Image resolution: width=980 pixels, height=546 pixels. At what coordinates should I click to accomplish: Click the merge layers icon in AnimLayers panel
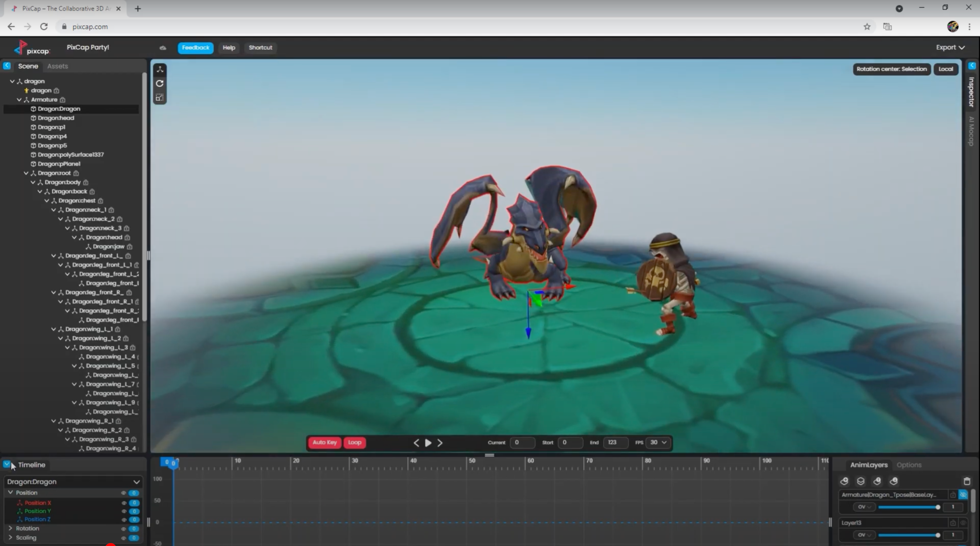tap(861, 481)
